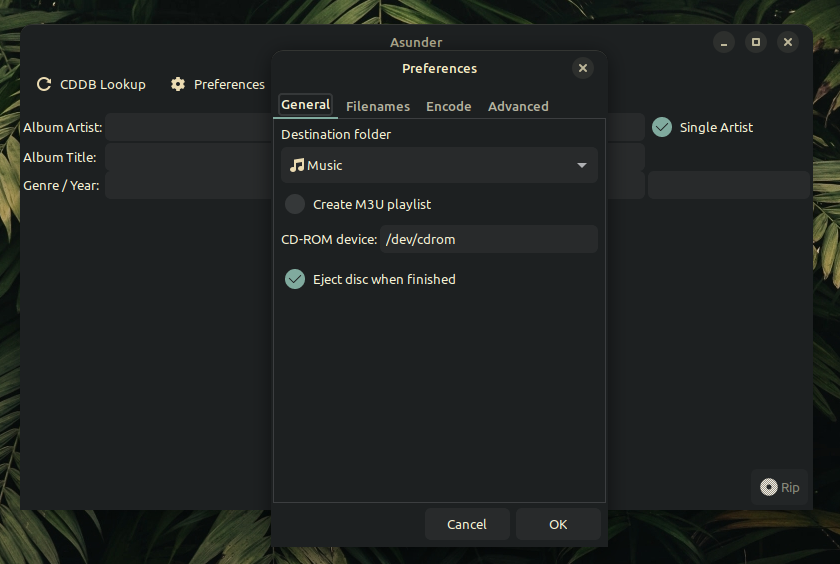Click the Destination folder label

(x=336, y=134)
